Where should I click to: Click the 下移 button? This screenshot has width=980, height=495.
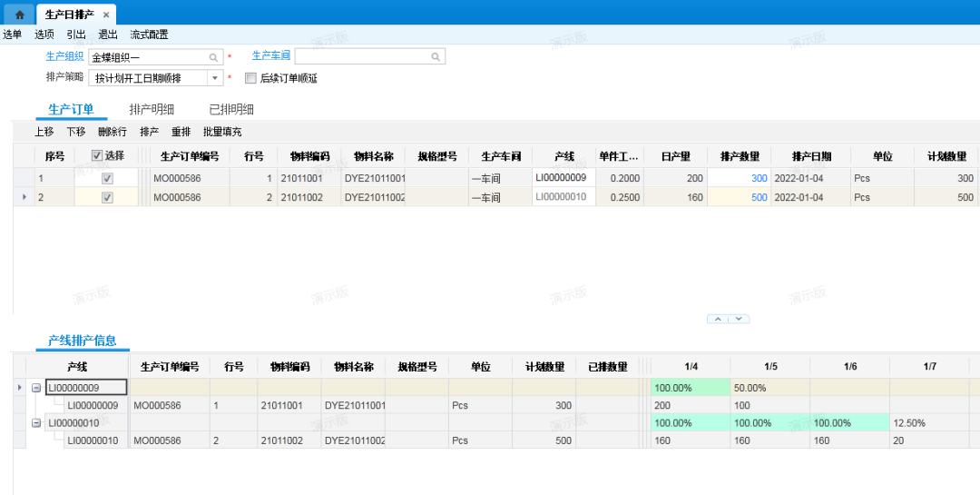point(75,132)
